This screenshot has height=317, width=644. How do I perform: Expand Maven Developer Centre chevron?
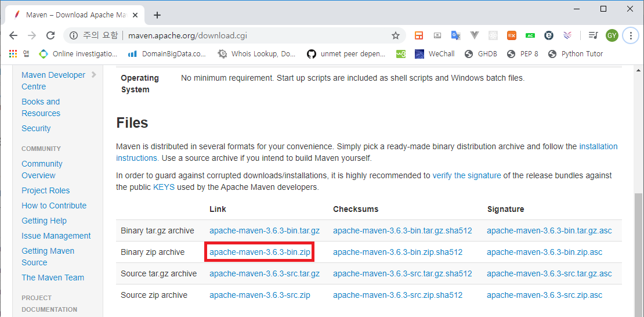(94, 75)
